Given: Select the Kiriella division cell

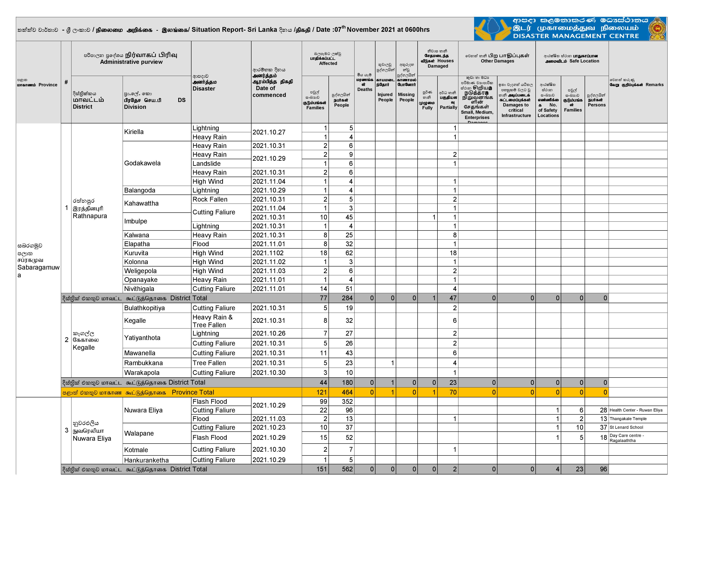Looking at the screenshot, I should coord(157,132).
